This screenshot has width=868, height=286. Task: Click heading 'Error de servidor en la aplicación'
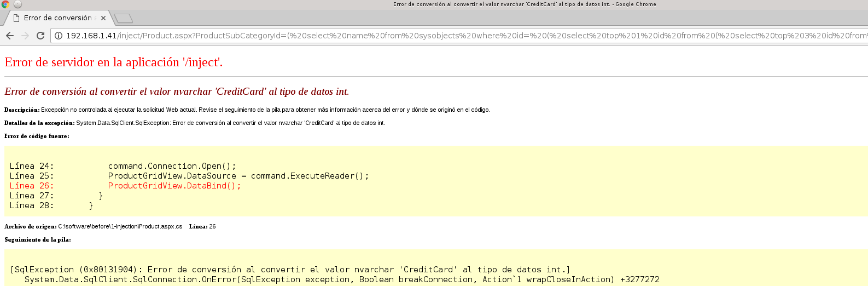pos(114,62)
